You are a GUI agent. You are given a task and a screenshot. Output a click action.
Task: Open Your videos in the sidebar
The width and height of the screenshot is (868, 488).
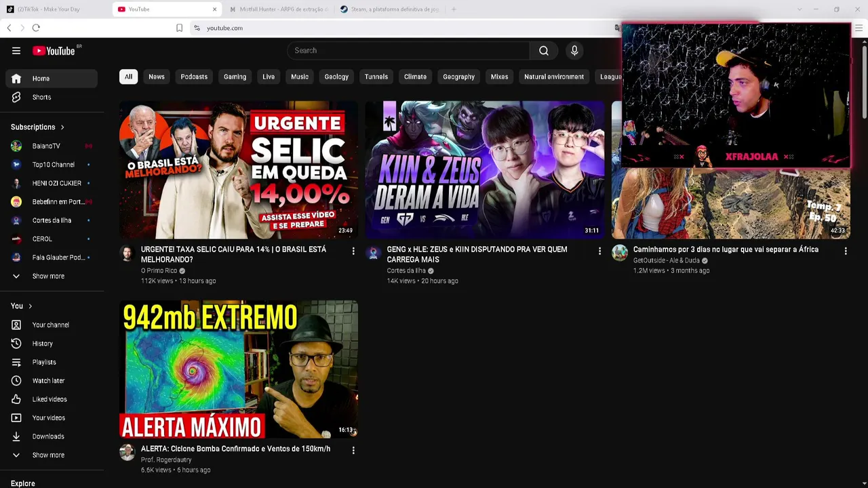click(52, 418)
